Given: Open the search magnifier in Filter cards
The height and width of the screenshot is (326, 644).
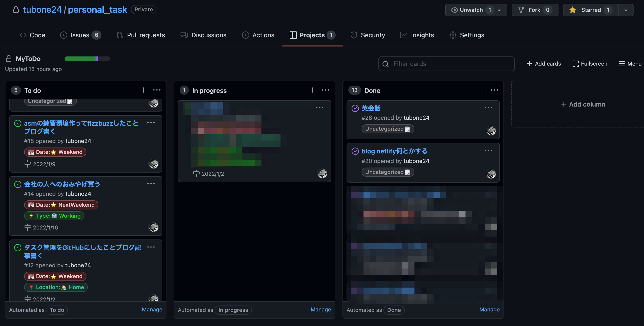Looking at the screenshot, I should [x=386, y=64].
